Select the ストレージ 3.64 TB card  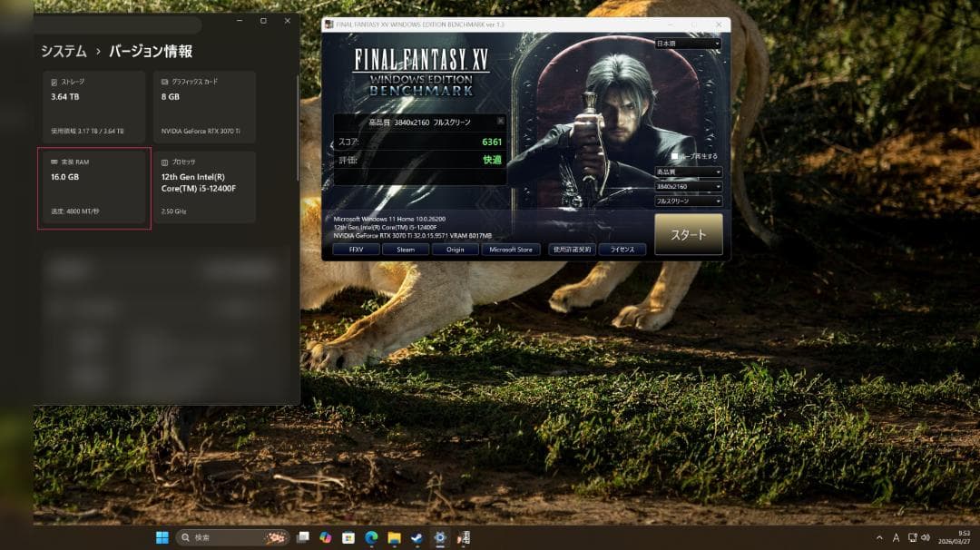[x=94, y=107]
